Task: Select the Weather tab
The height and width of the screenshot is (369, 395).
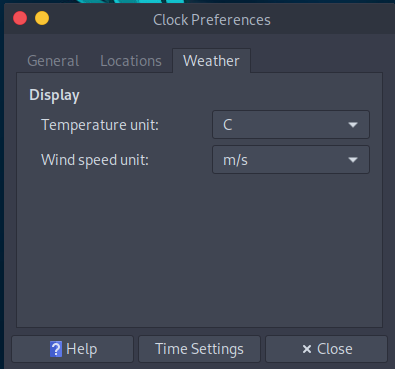Action: pyautogui.click(x=211, y=61)
